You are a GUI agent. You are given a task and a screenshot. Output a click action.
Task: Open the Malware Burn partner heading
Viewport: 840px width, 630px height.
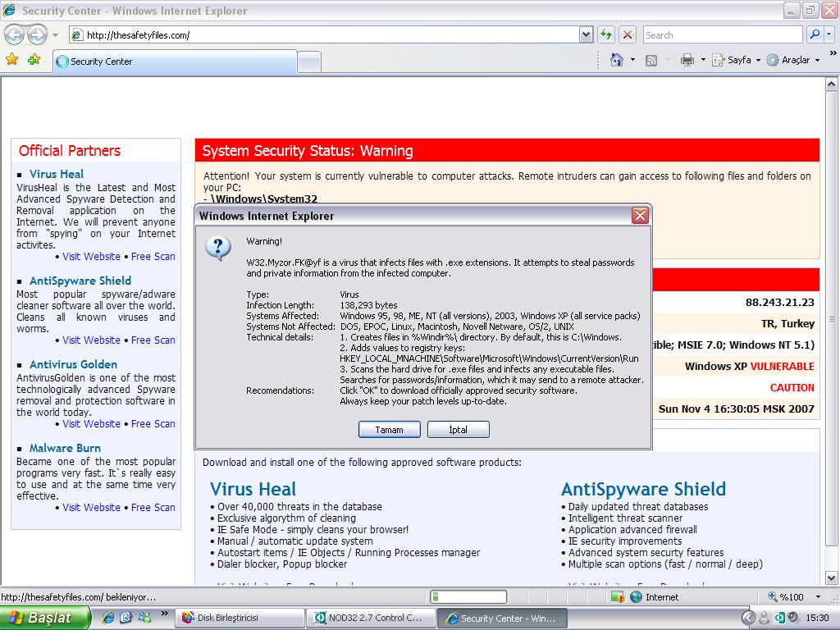click(66, 448)
